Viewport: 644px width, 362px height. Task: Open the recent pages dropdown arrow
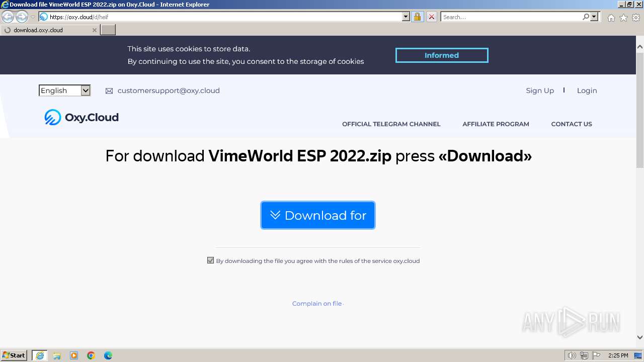coord(33,17)
